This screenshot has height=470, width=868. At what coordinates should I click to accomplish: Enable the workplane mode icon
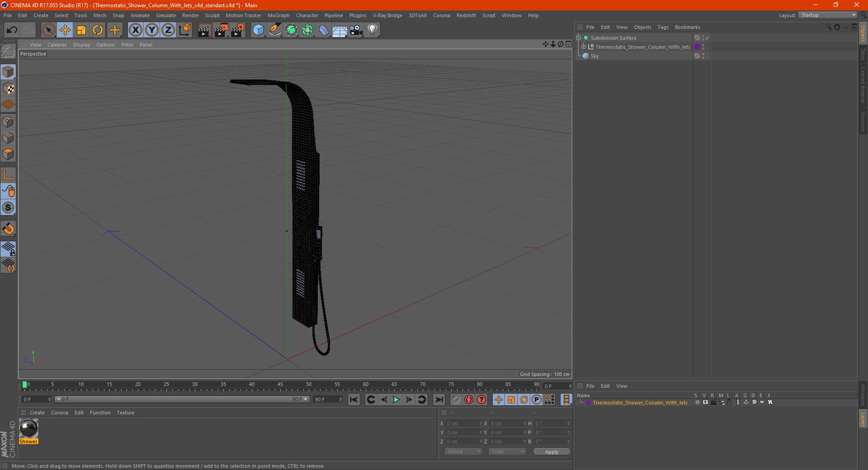point(9,105)
